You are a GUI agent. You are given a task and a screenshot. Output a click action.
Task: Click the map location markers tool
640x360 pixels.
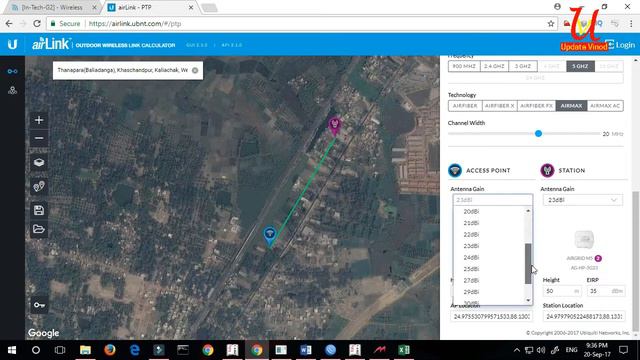(x=39, y=187)
